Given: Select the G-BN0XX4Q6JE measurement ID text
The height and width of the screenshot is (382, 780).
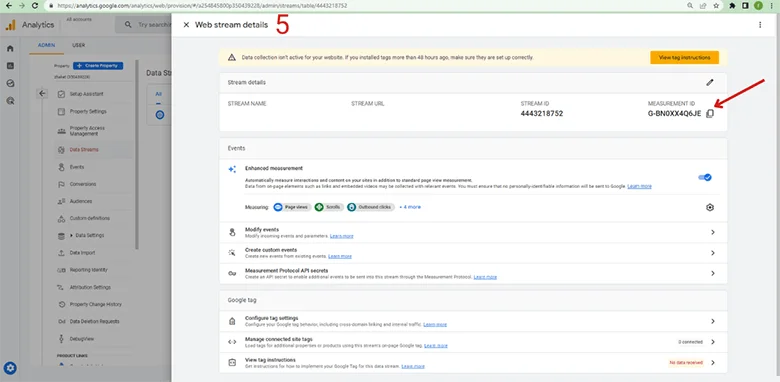Looking at the screenshot, I should (674, 113).
